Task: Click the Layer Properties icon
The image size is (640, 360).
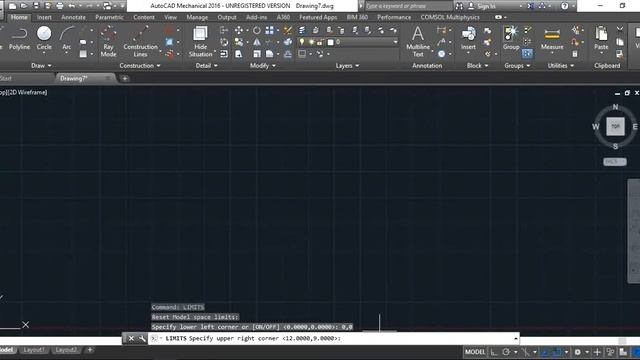Action: coord(302,30)
